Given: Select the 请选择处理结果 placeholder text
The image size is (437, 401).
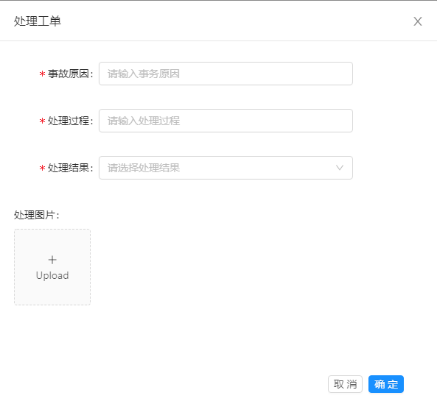Looking at the screenshot, I should [x=144, y=168].
